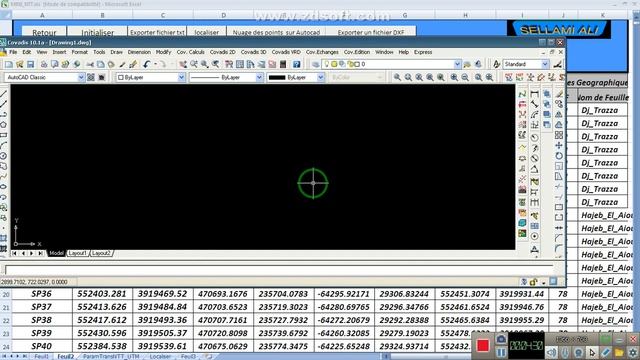
Task: Open the File menu in Covadis
Action: pyautogui.click(x=13, y=52)
